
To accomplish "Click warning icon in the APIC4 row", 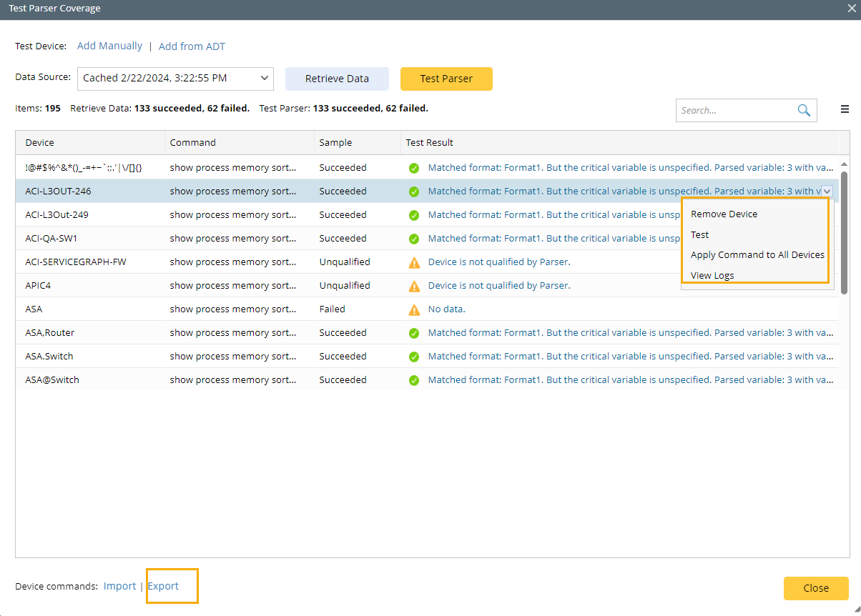I will pos(414,286).
